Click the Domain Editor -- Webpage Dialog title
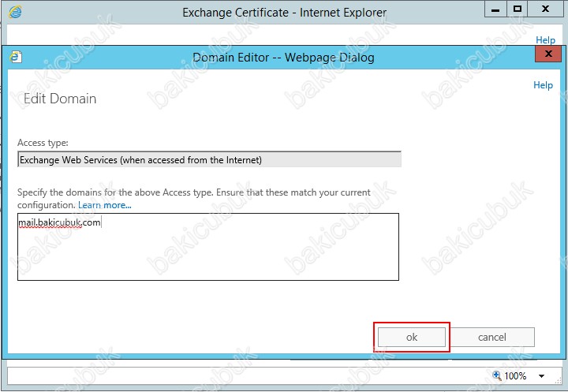The height and width of the screenshot is (392, 568). (x=283, y=58)
